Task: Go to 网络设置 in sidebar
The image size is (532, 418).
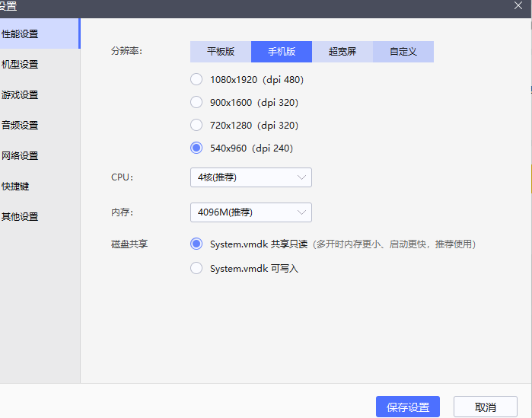Action: pyautogui.click(x=21, y=156)
